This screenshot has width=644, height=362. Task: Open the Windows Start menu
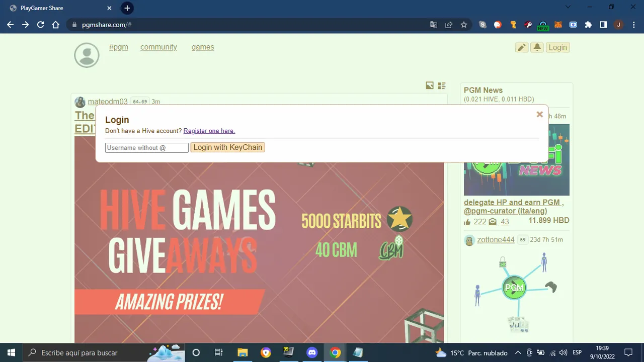coord(11,352)
